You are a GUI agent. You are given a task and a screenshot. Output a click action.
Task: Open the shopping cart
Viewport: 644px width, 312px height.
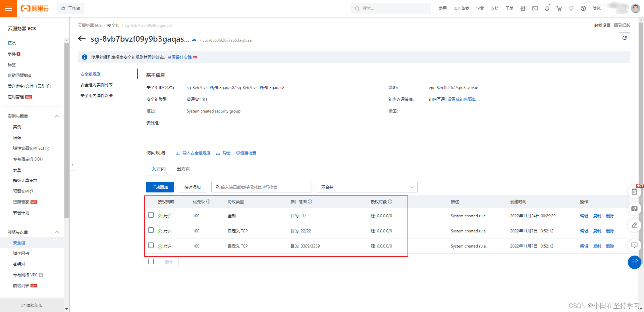pos(559,8)
